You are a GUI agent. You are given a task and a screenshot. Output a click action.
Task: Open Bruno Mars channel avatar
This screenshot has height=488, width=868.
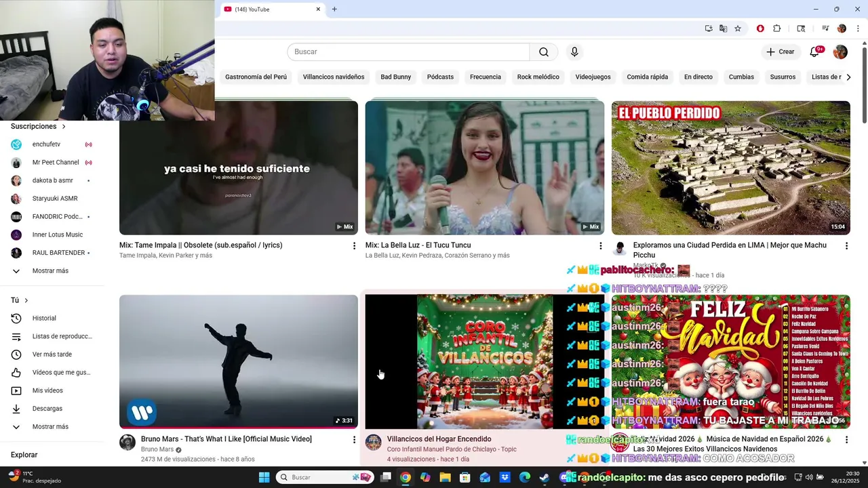click(x=127, y=443)
